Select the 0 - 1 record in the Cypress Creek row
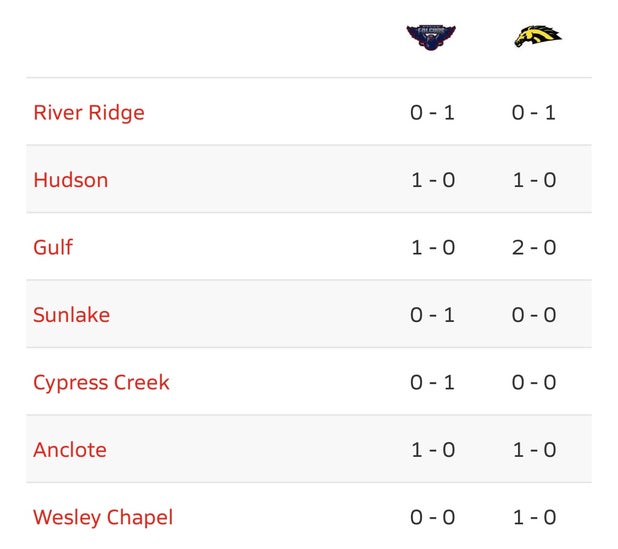 [x=432, y=382]
